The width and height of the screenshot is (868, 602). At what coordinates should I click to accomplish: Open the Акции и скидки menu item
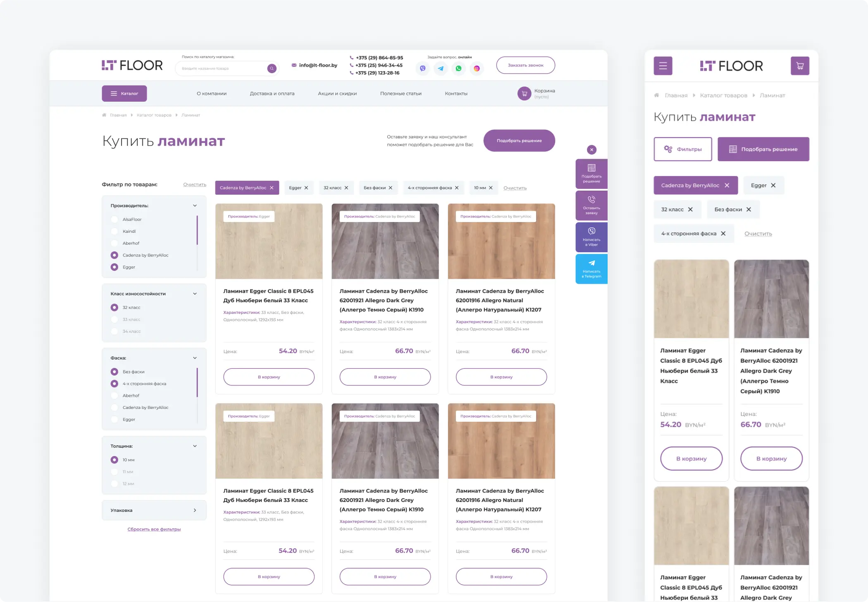(x=337, y=93)
